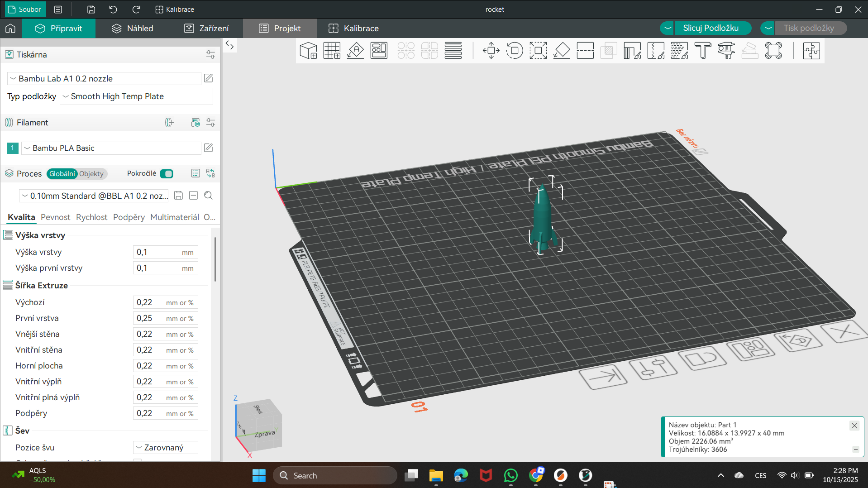The width and height of the screenshot is (868, 488).
Task: Edit the Bambu Lab A1 printer preset
Action: click(209, 78)
